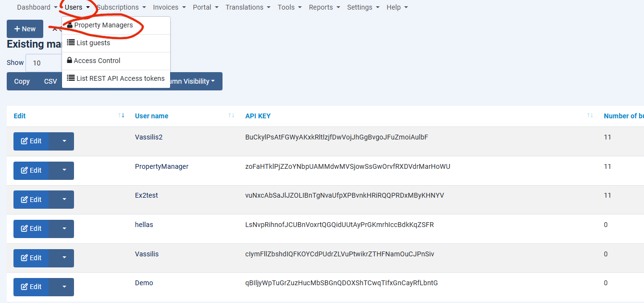Click the Existing managers heading

point(34,44)
